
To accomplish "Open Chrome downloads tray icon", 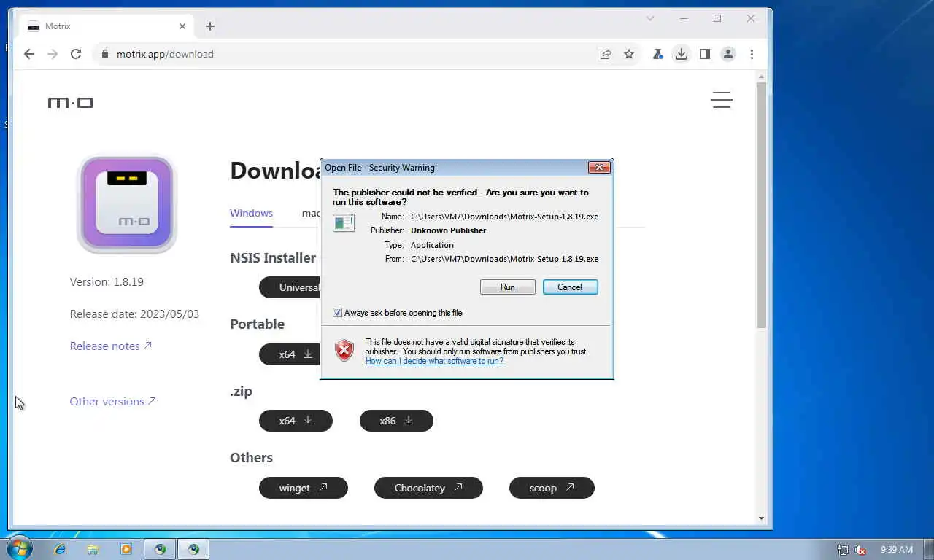I will point(681,54).
